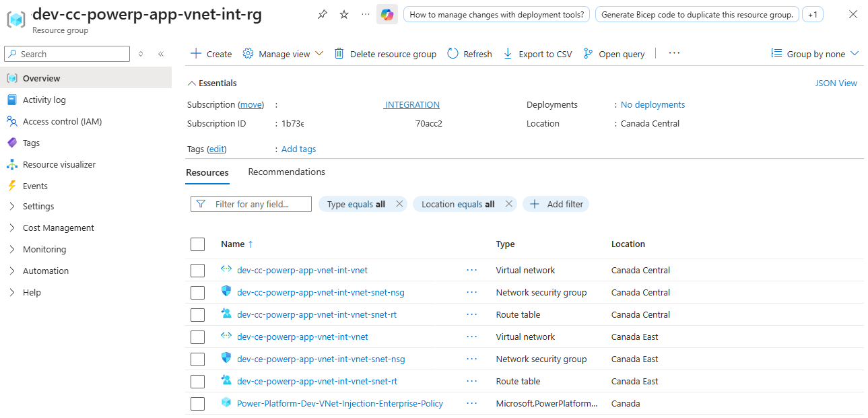Expand Cost Management in sidebar
Screen dimensions: 868x418
(x=58, y=228)
